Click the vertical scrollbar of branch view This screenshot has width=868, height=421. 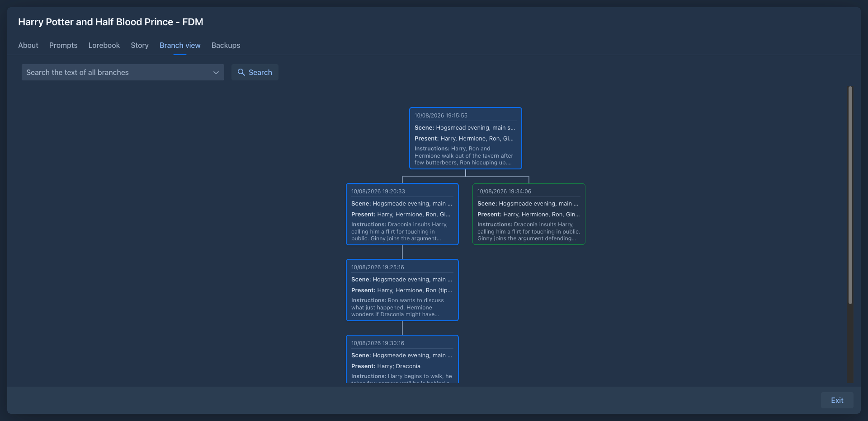850,194
